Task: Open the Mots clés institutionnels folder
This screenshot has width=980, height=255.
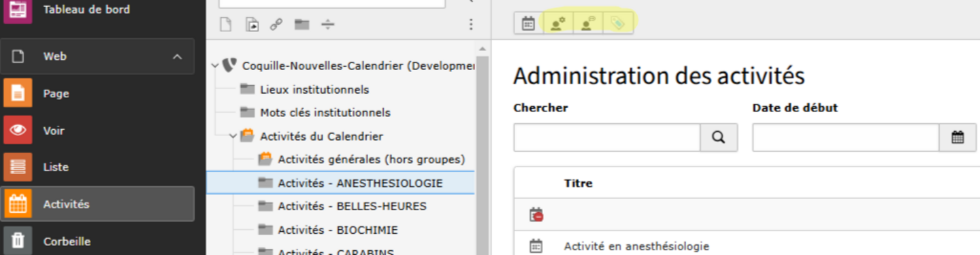Action: click(x=325, y=112)
